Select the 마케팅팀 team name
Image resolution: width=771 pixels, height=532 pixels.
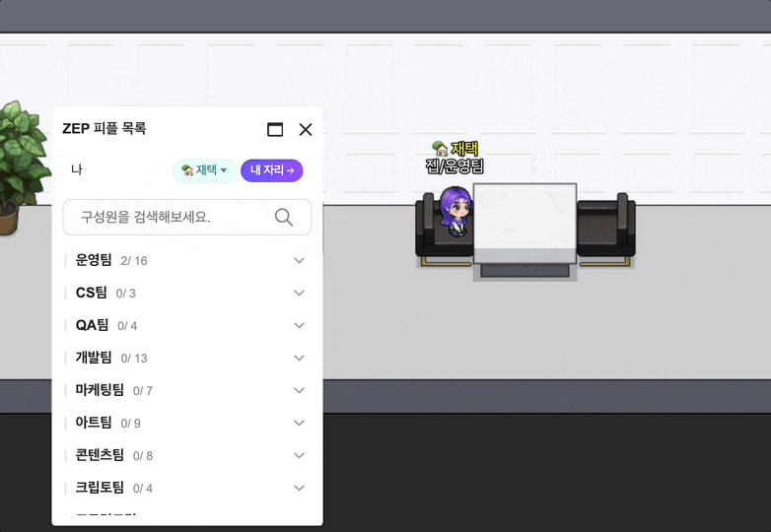(100, 389)
